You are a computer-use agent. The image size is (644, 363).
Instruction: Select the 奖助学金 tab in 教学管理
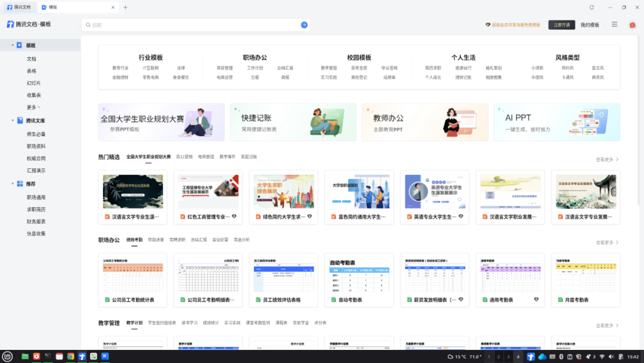pos(301,323)
